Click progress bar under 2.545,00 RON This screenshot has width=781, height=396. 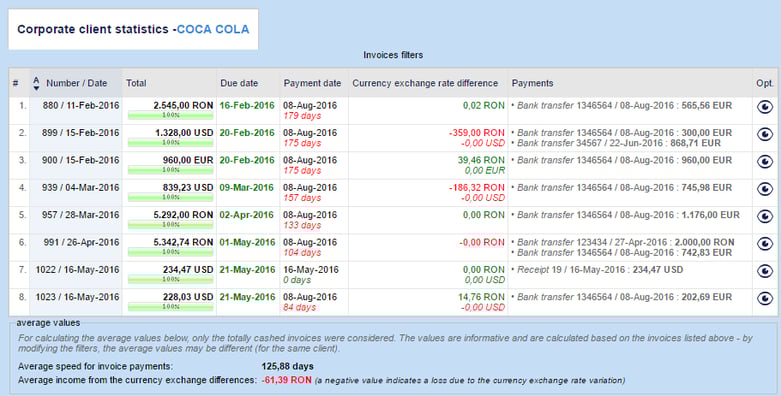170,116
